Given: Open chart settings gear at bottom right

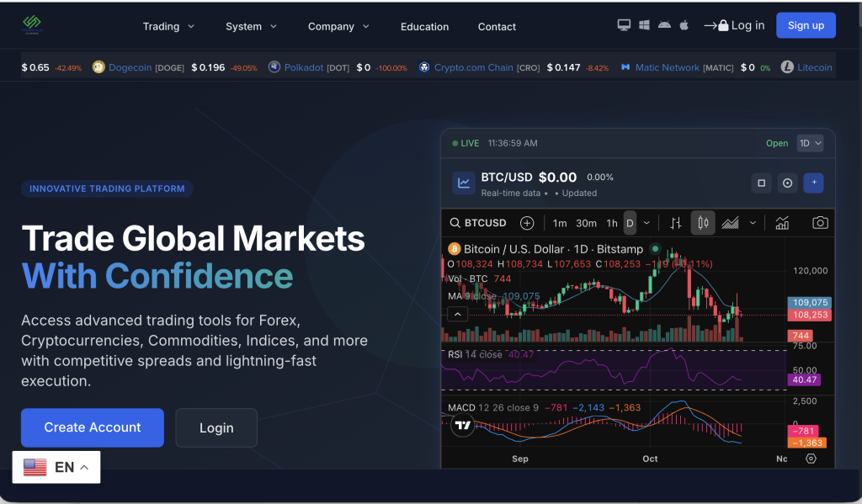Looking at the screenshot, I should [x=811, y=459].
